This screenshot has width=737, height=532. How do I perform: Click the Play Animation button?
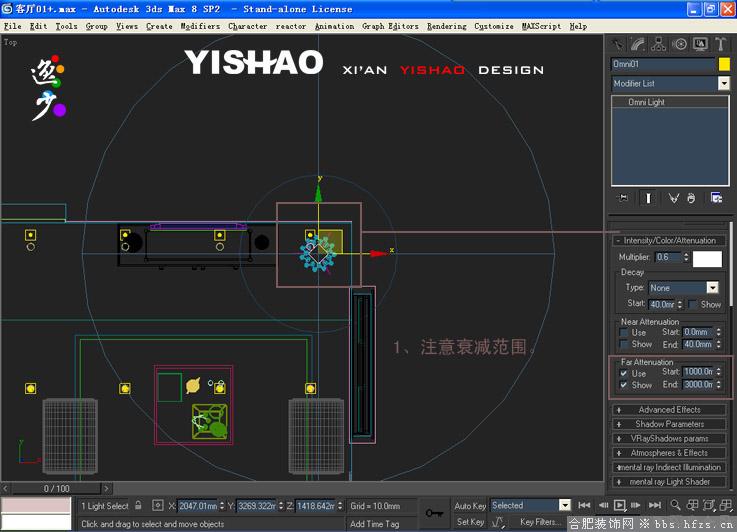coord(620,505)
